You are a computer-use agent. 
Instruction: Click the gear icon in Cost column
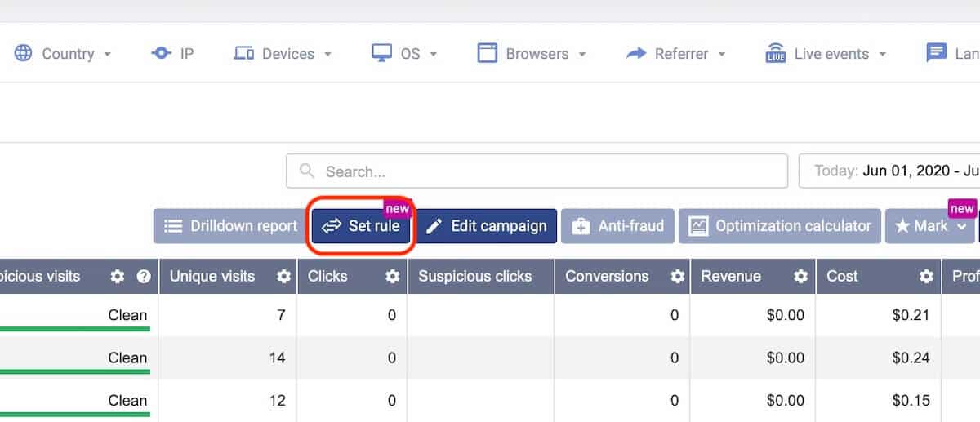point(926,277)
